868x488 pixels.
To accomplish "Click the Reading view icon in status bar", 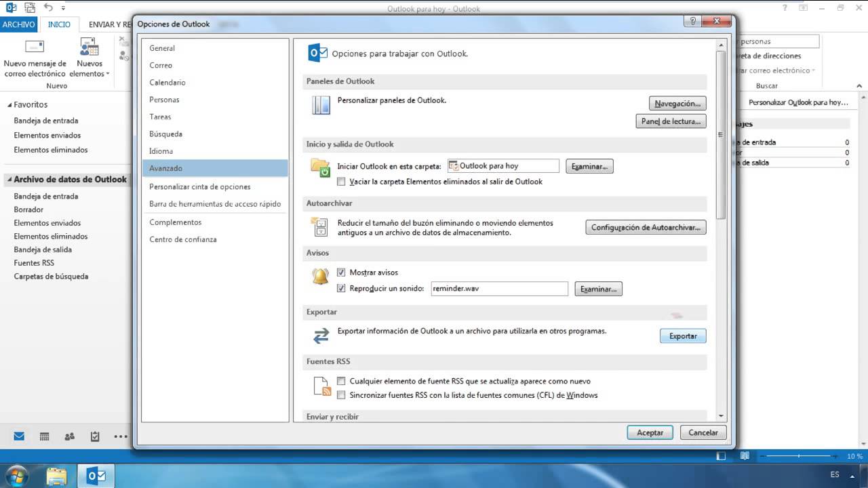I will point(745,455).
